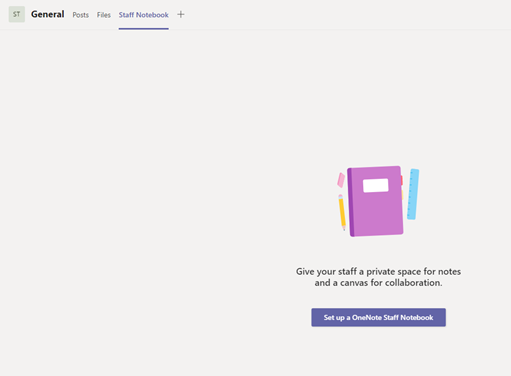511x376 pixels.
Task: Open the Posts tab
Action: click(x=81, y=15)
